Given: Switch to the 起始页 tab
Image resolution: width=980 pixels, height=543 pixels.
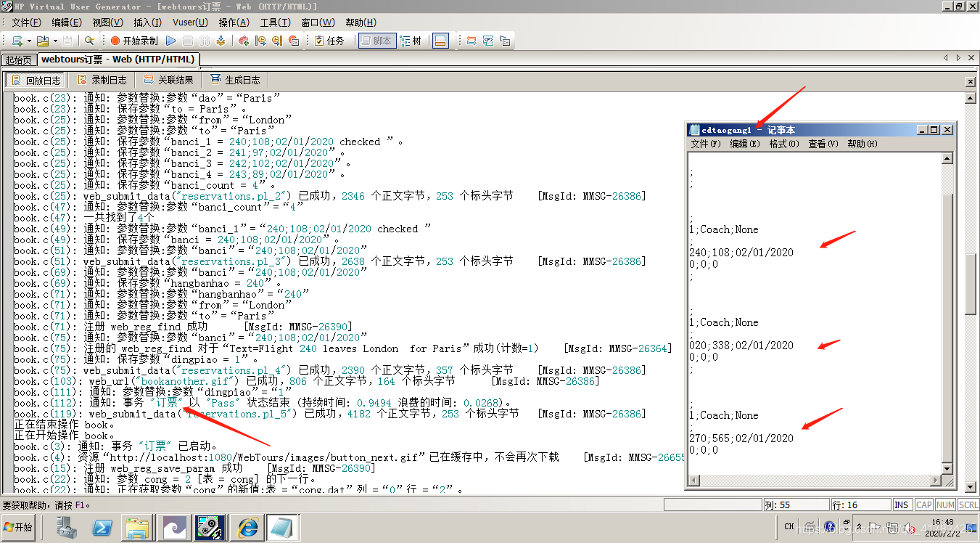Looking at the screenshot, I should coord(19,60).
